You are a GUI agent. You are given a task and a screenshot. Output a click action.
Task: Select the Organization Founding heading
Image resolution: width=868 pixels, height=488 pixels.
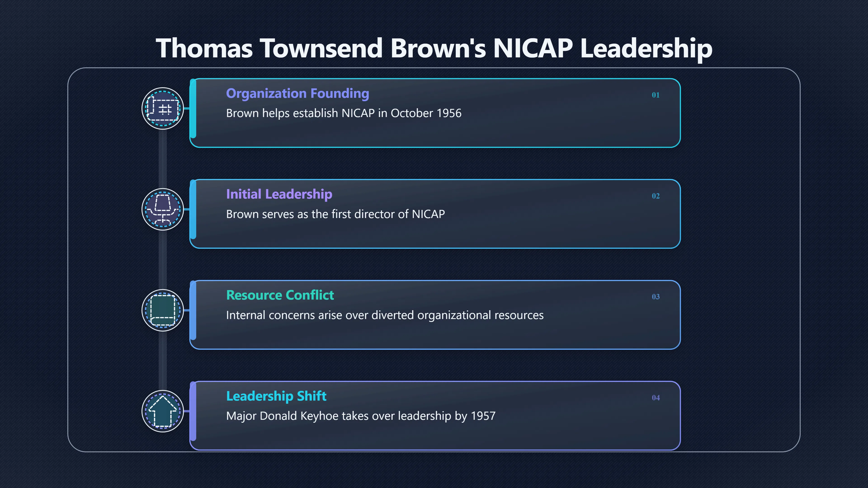point(297,94)
